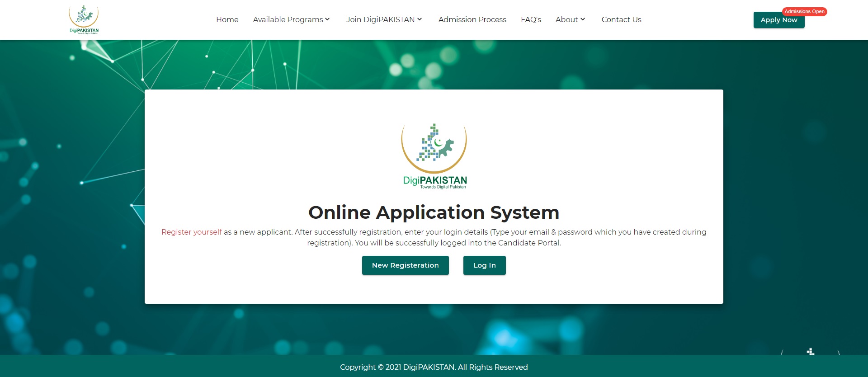The image size is (868, 377).
Task: Expand the Available Programs dropdown
Action: pos(292,19)
